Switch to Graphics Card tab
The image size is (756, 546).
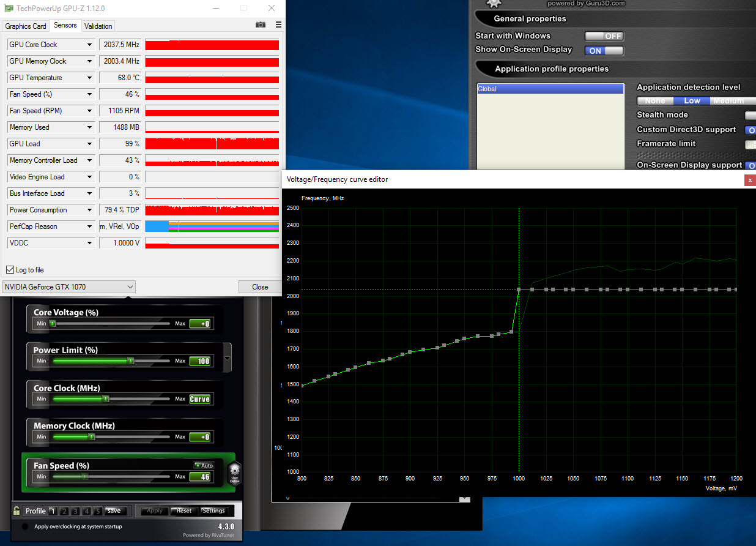click(26, 26)
